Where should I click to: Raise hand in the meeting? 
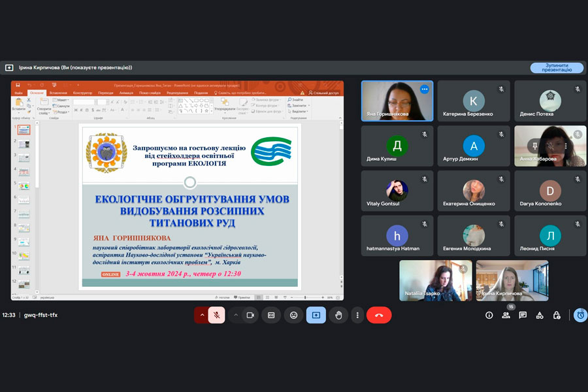tap(338, 315)
